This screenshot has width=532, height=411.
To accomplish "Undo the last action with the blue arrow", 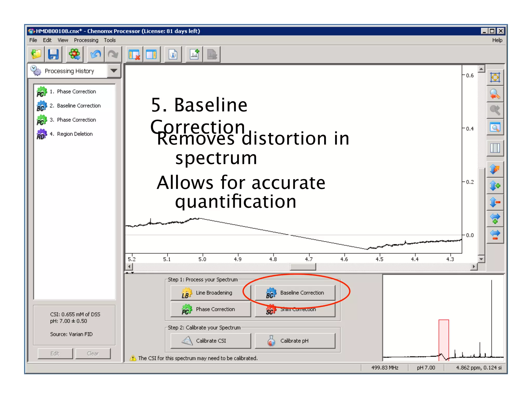I will point(96,55).
